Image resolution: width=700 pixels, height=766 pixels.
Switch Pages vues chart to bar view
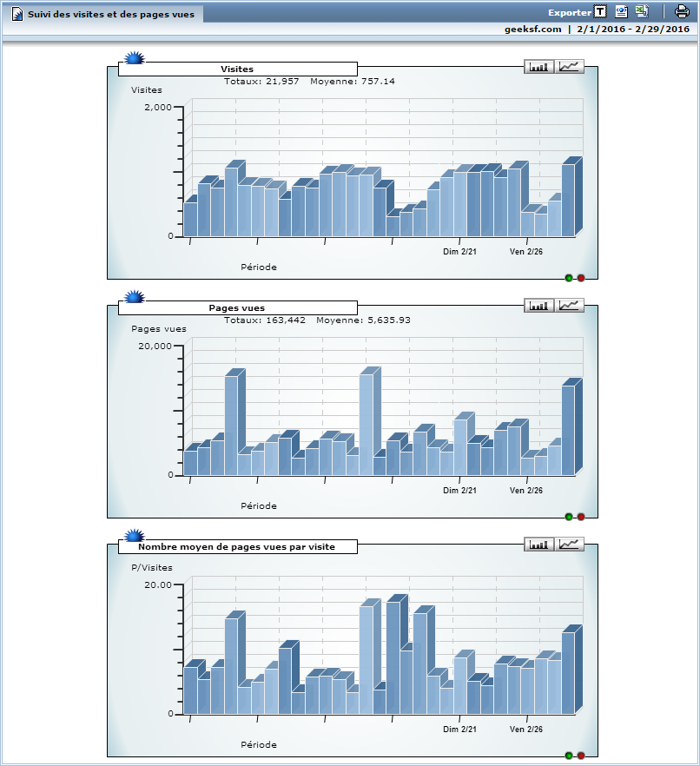[x=538, y=306]
